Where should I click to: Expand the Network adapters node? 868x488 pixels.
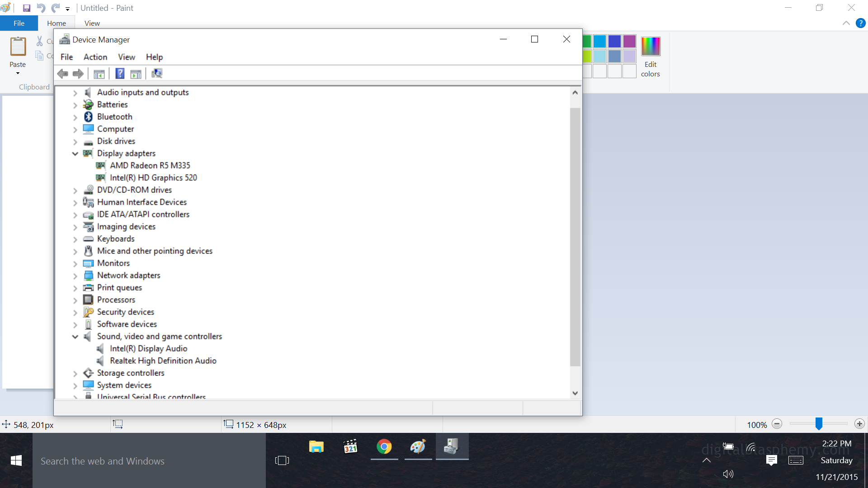point(75,276)
